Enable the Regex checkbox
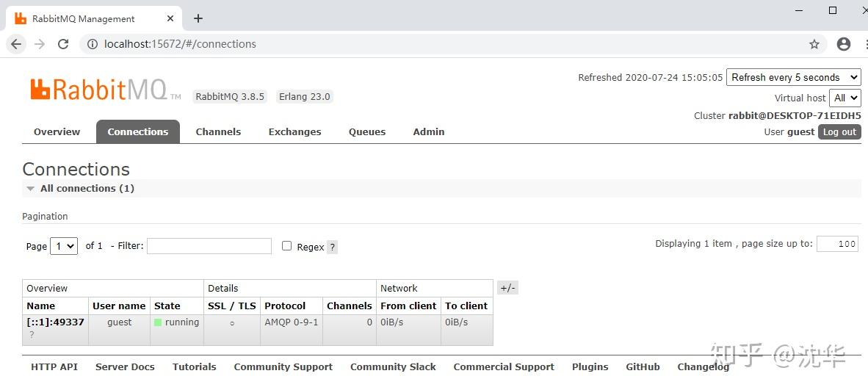Viewport: 868px width, 390px height. coord(287,246)
